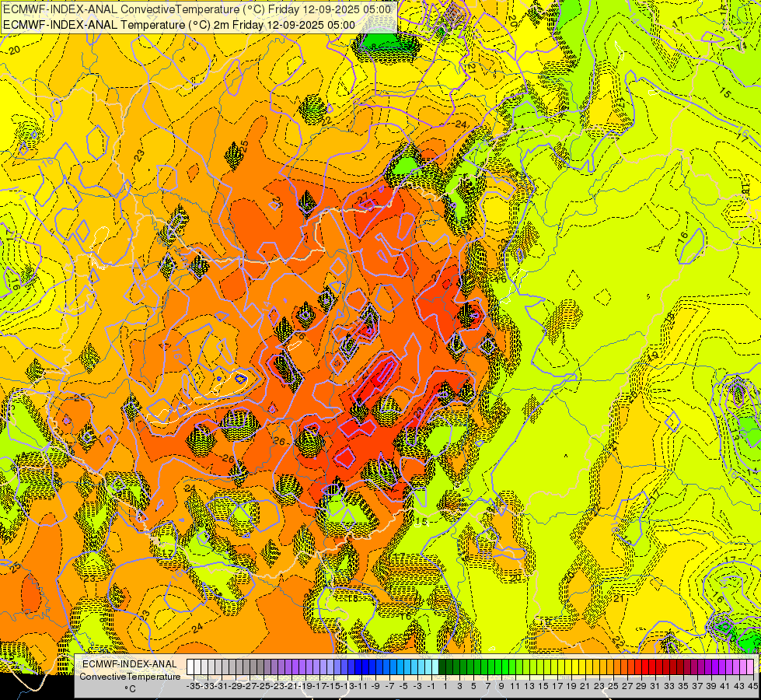This screenshot has width=761, height=700.
Task: Click the white 15 contour label
Action: click(421, 522)
